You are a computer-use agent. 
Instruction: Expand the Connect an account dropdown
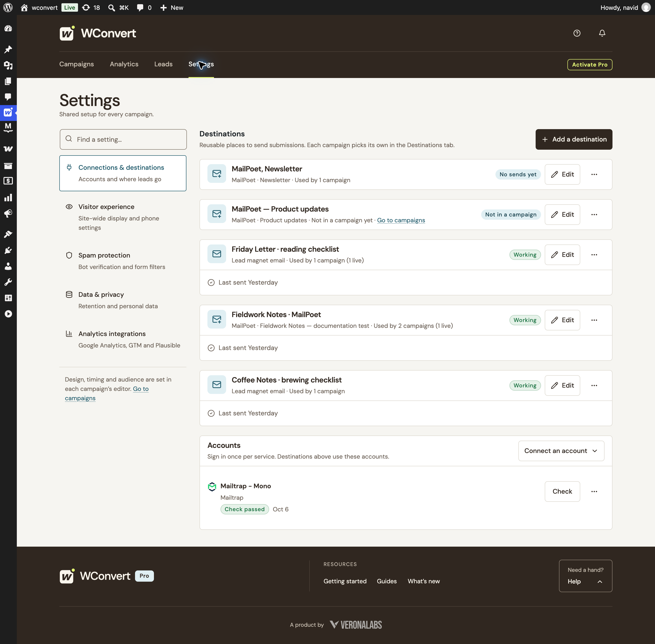click(561, 451)
